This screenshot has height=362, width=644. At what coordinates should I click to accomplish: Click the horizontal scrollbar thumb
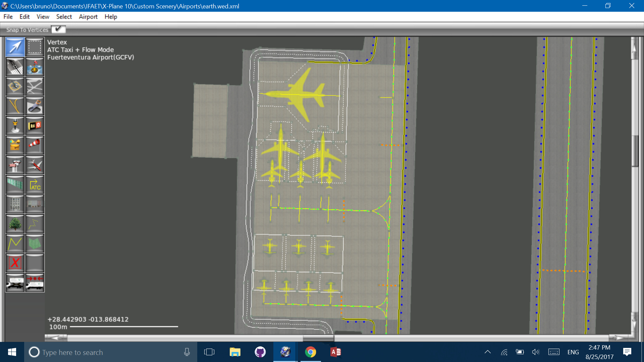[318, 338]
